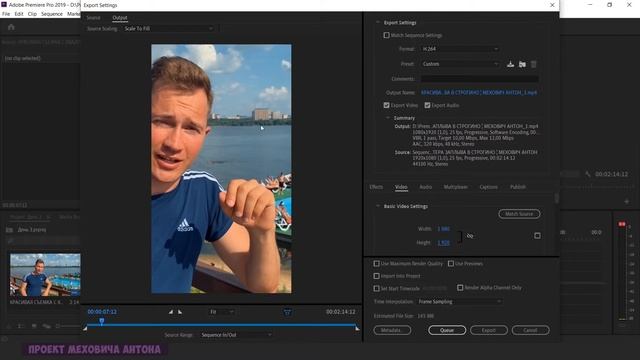
Task: Enable Use Maximum Render Quality
Action: tap(376, 264)
